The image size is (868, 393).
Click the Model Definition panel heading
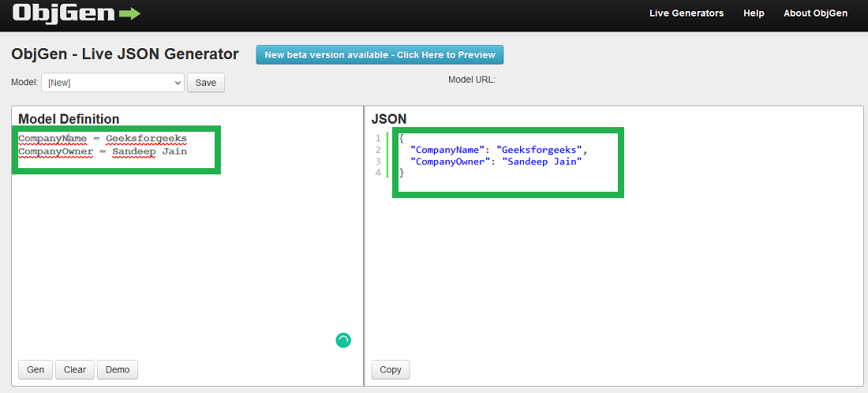[69, 118]
